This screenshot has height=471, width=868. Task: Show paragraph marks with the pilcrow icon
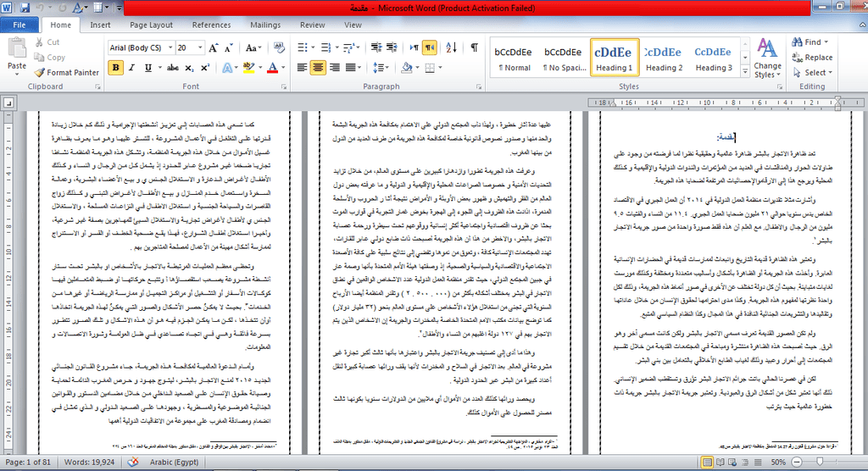(475, 48)
